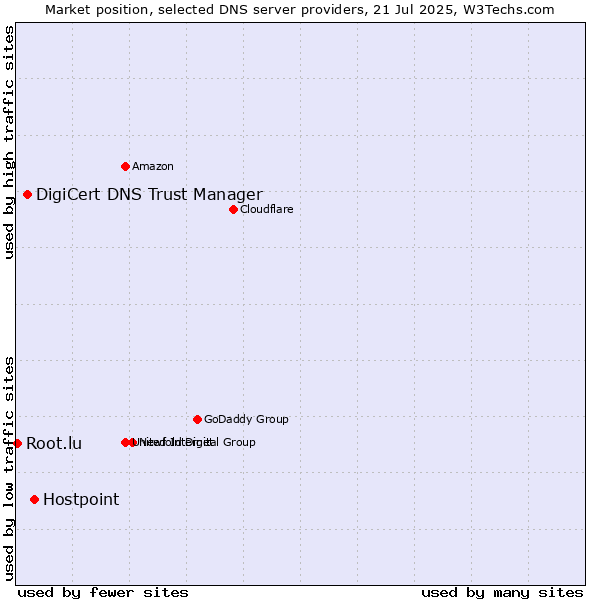
Task: Select the 'Root.lu' label text
Action: click(54, 443)
